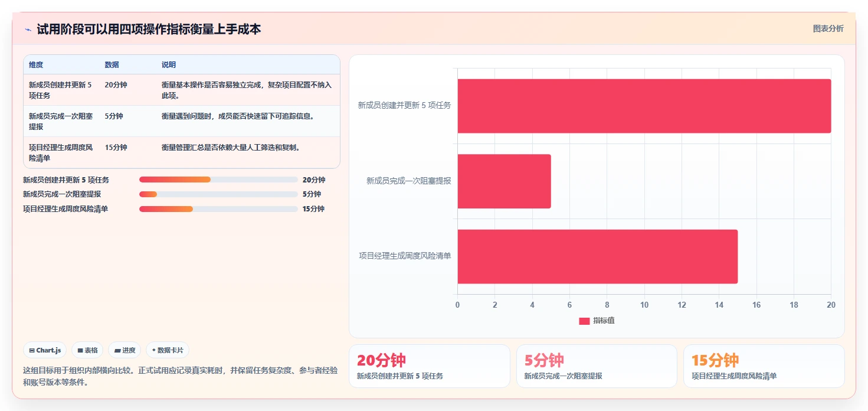Click table cell 项目经理生成周度风险清单

(x=61, y=152)
